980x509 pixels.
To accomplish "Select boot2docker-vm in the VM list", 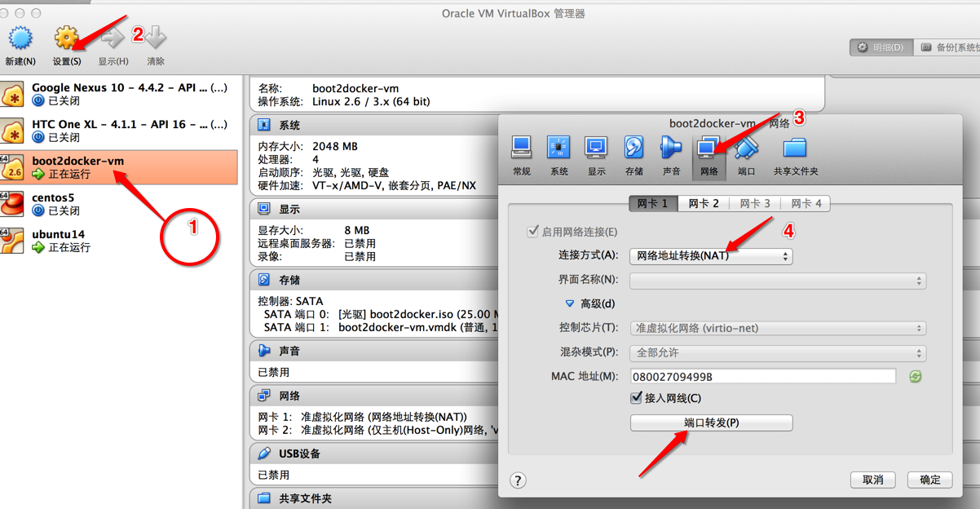I will pos(119,167).
